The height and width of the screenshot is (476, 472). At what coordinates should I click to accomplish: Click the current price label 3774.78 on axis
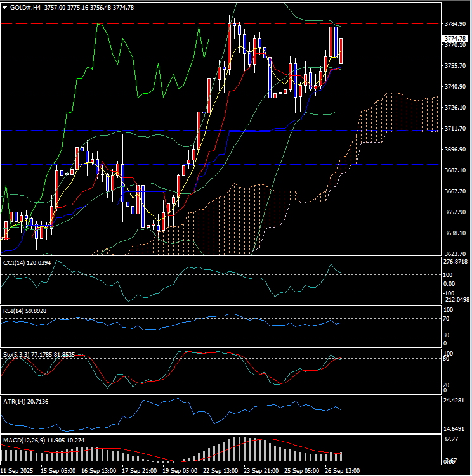tap(456, 38)
